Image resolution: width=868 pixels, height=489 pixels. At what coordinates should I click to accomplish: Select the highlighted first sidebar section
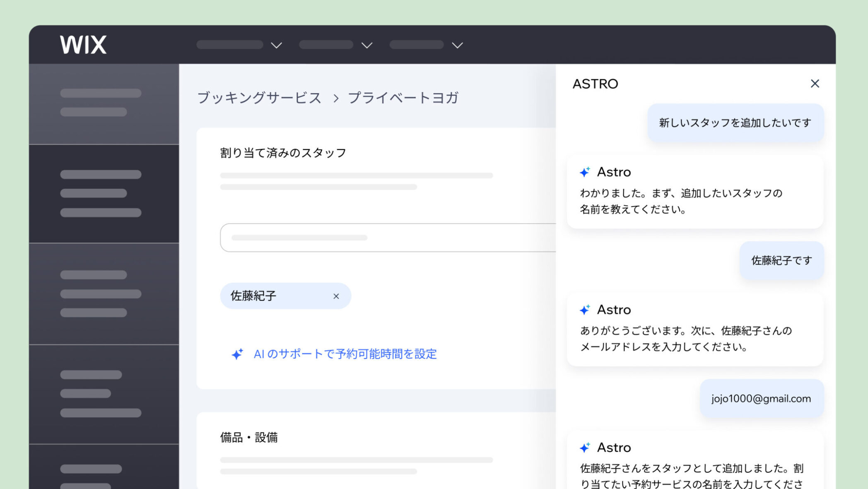click(x=104, y=104)
